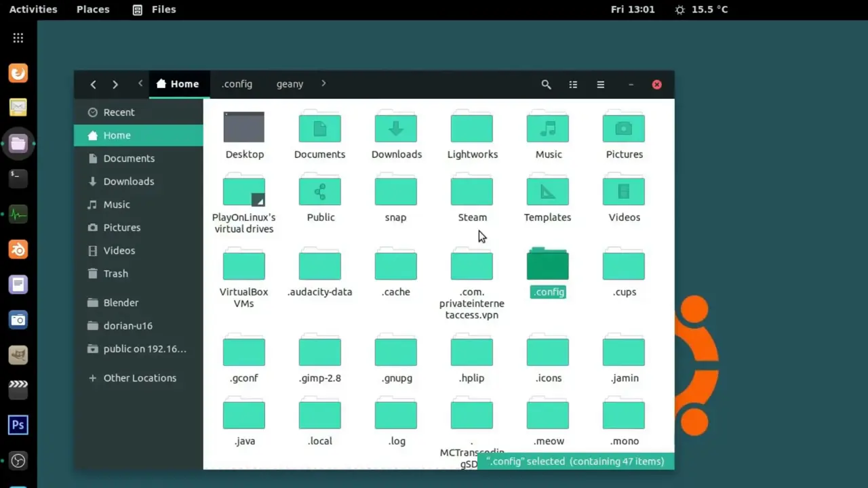Open public on 192.16... network bookmark
This screenshot has width=868, height=488.
[x=138, y=349]
